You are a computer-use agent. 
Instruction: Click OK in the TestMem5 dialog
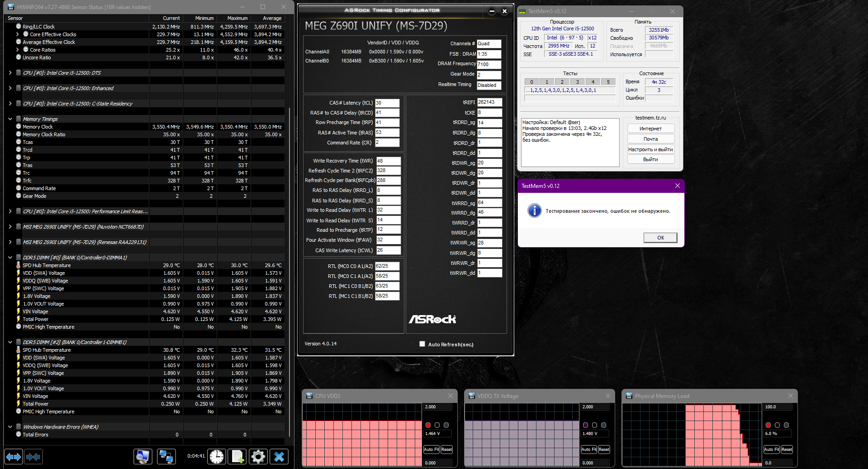[x=660, y=238]
